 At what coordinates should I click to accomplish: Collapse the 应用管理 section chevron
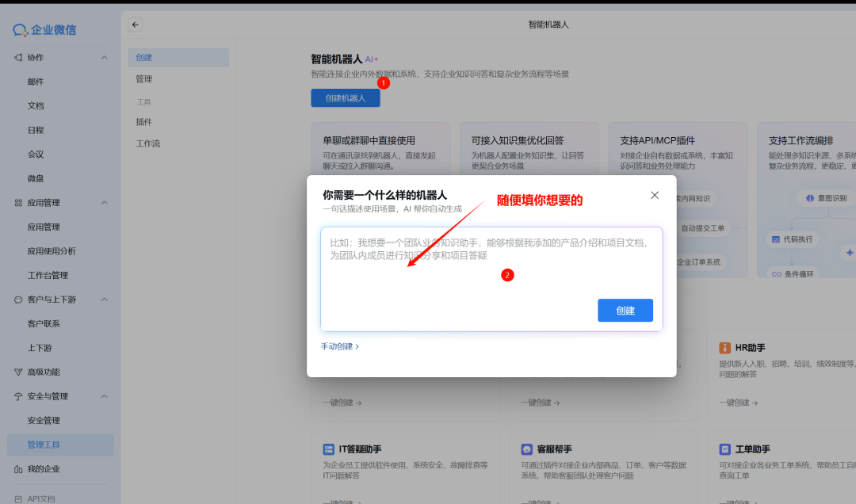click(105, 203)
